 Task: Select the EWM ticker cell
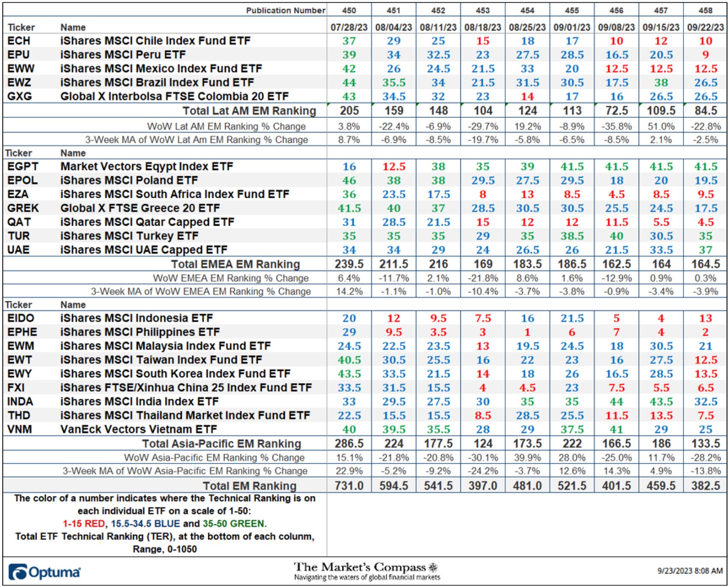pos(21,346)
